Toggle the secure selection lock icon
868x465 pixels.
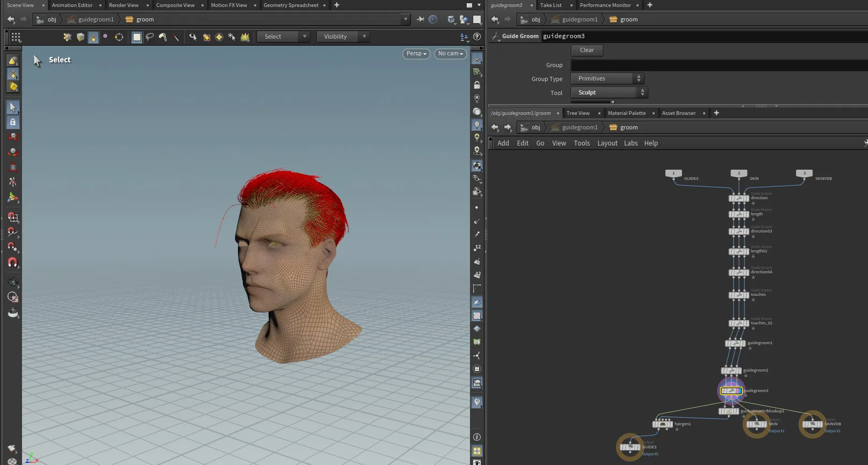pyautogui.click(x=13, y=122)
